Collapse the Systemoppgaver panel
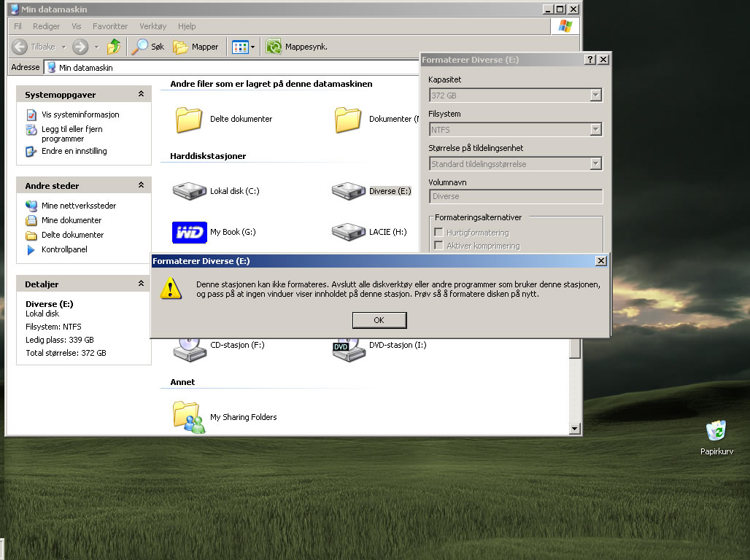This screenshot has width=750, height=560. tap(141, 94)
